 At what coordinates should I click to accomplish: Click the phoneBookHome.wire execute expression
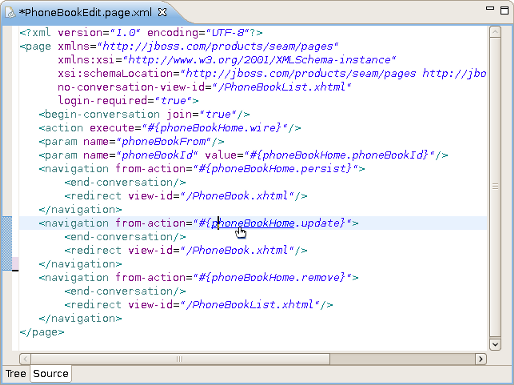tap(214, 128)
